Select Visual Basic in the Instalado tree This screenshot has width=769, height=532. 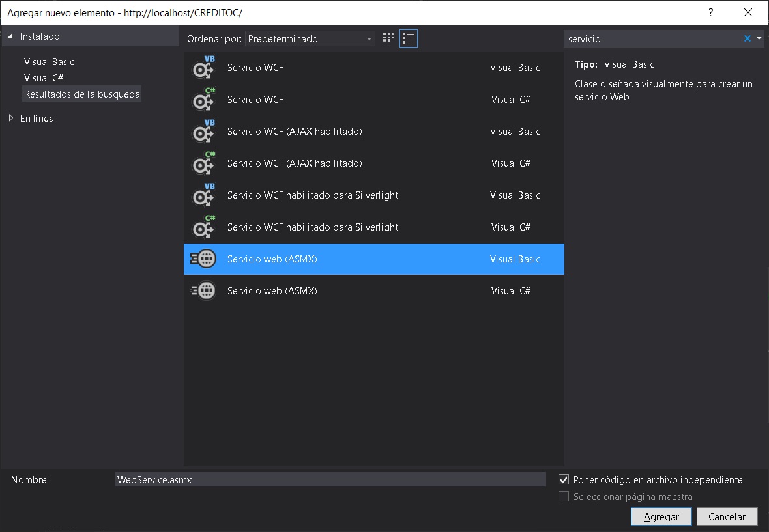[x=49, y=62]
